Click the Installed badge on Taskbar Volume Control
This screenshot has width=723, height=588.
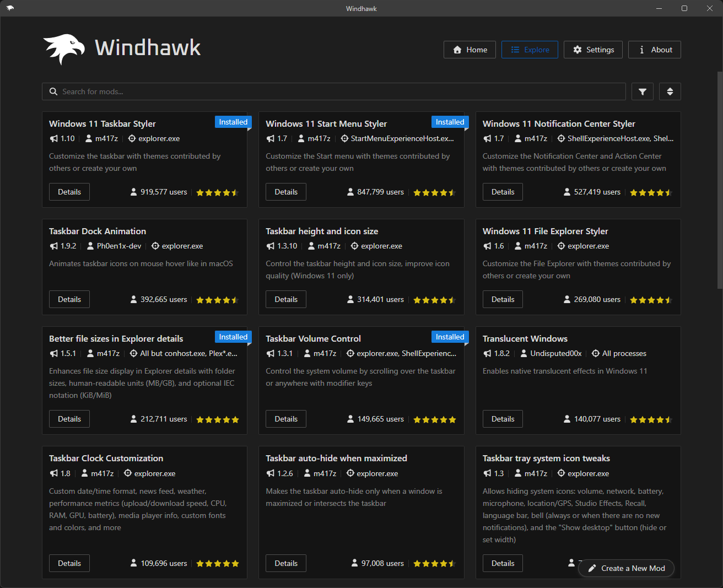coord(450,337)
